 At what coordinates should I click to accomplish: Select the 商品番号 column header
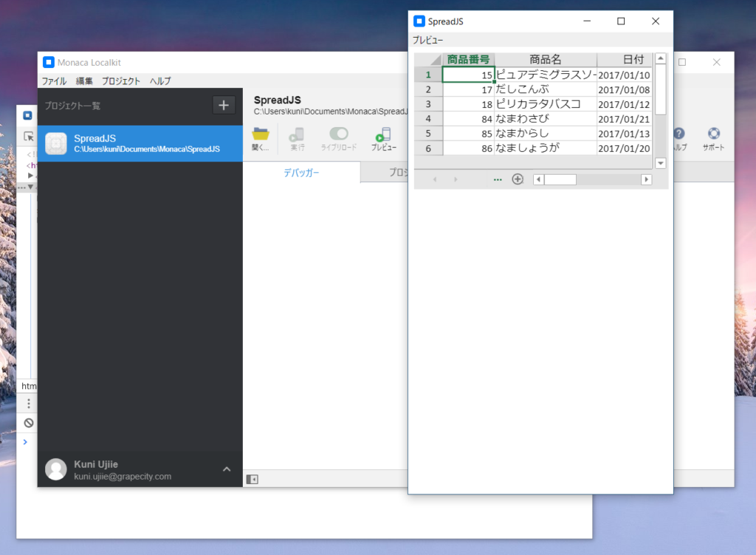point(468,59)
